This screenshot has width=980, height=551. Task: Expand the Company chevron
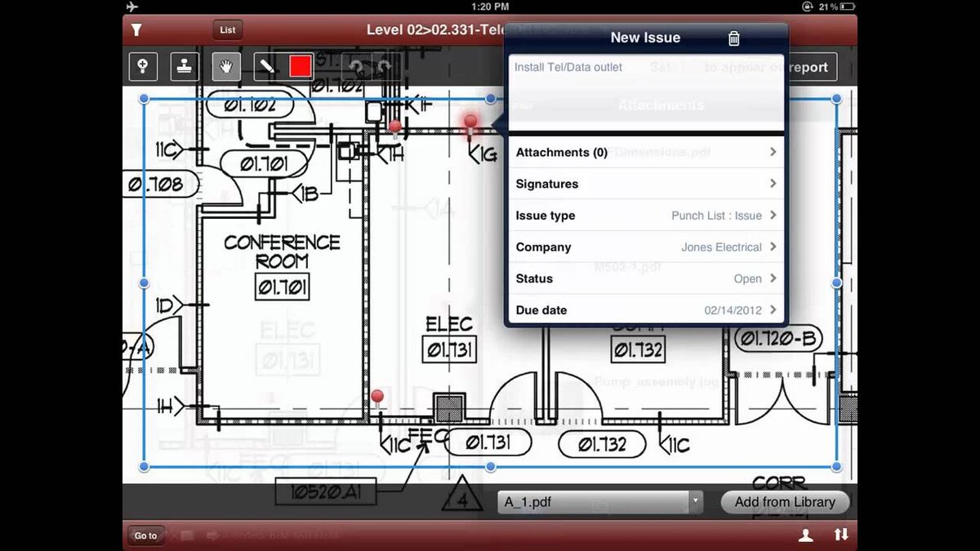pos(773,247)
